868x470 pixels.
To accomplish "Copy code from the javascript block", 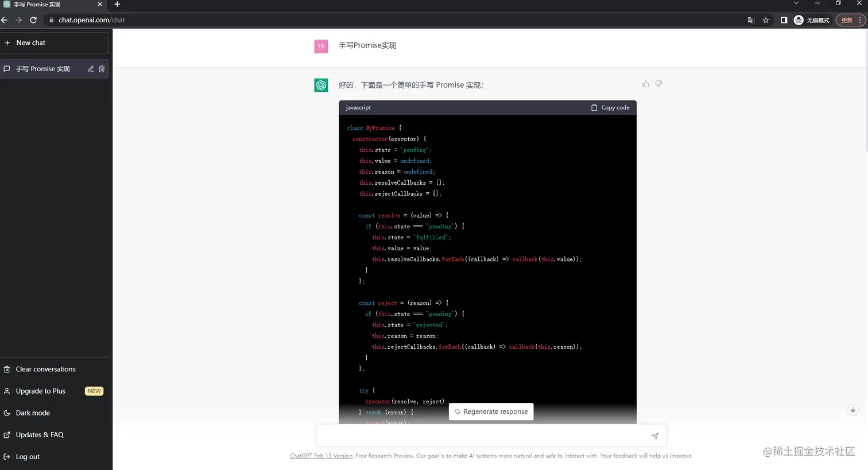I will click(x=610, y=107).
